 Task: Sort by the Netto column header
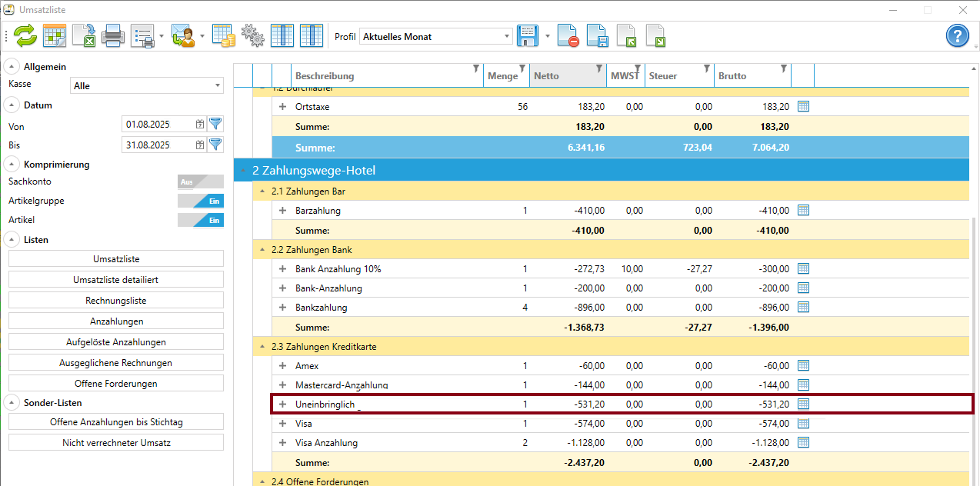(558, 75)
